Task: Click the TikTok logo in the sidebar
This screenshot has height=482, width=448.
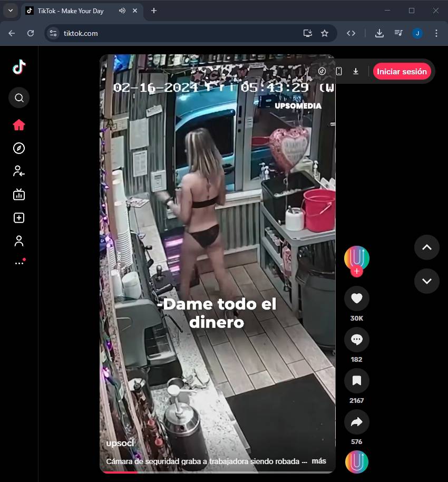Action: 19,67
